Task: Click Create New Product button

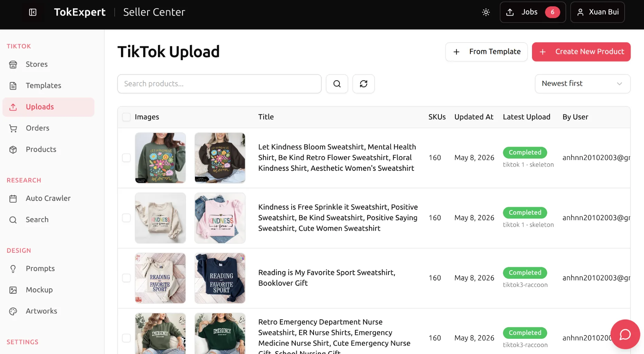Action: [x=581, y=52]
